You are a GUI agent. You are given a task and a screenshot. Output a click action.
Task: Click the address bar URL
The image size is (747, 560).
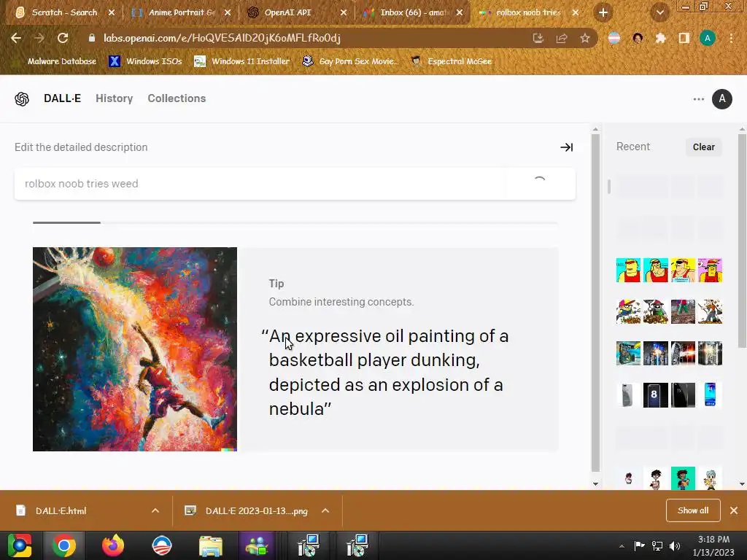point(222,38)
